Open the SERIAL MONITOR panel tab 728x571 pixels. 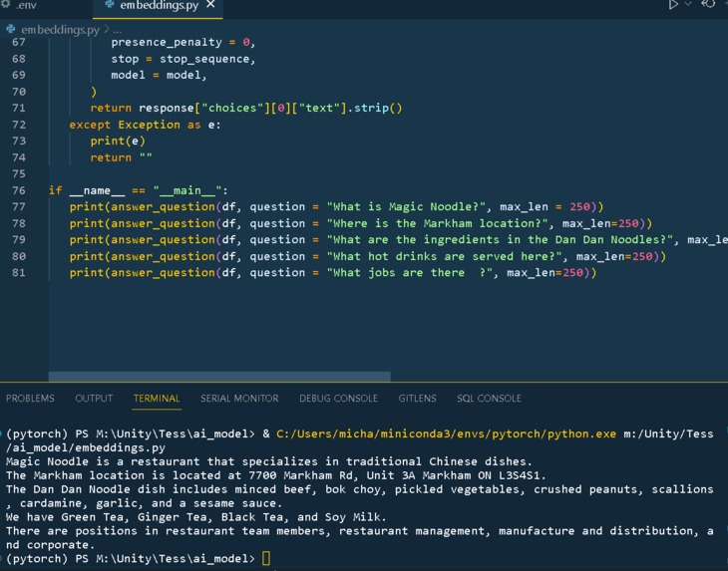click(239, 399)
